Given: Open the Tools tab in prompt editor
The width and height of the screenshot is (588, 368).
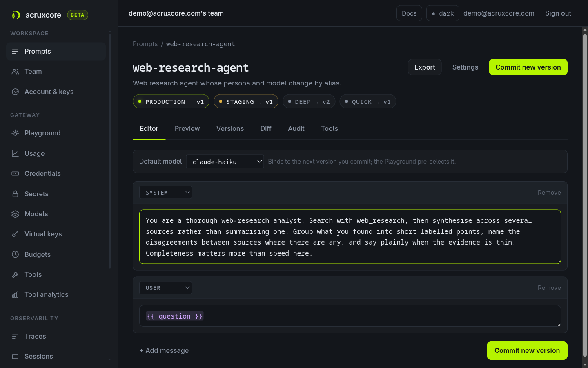Looking at the screenshot, I should [330, 128].
